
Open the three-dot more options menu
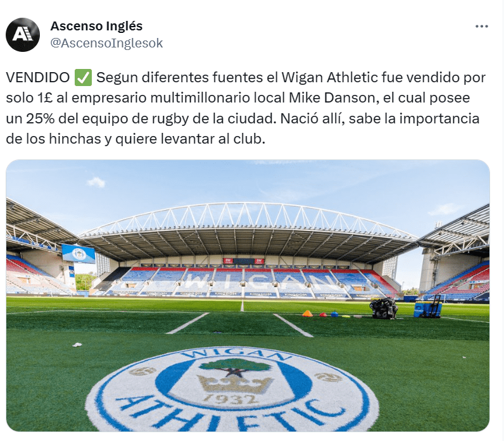click(481, 27)
